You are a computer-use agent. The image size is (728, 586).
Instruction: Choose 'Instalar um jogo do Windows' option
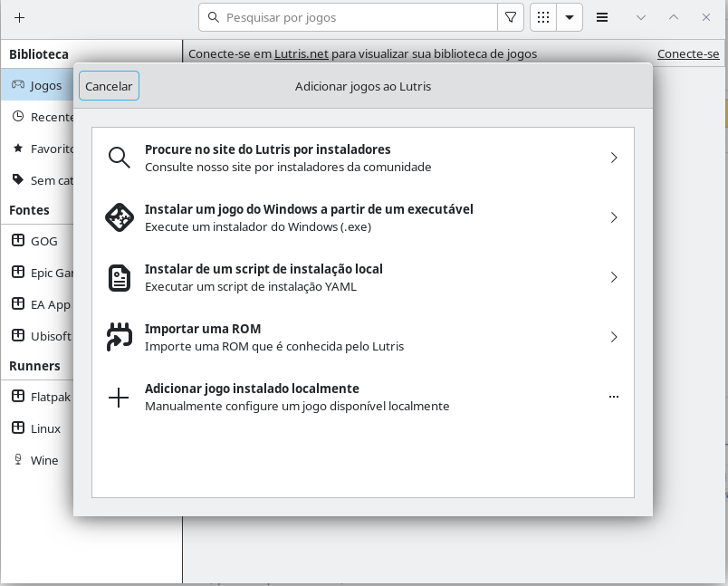tap(363, 217)
